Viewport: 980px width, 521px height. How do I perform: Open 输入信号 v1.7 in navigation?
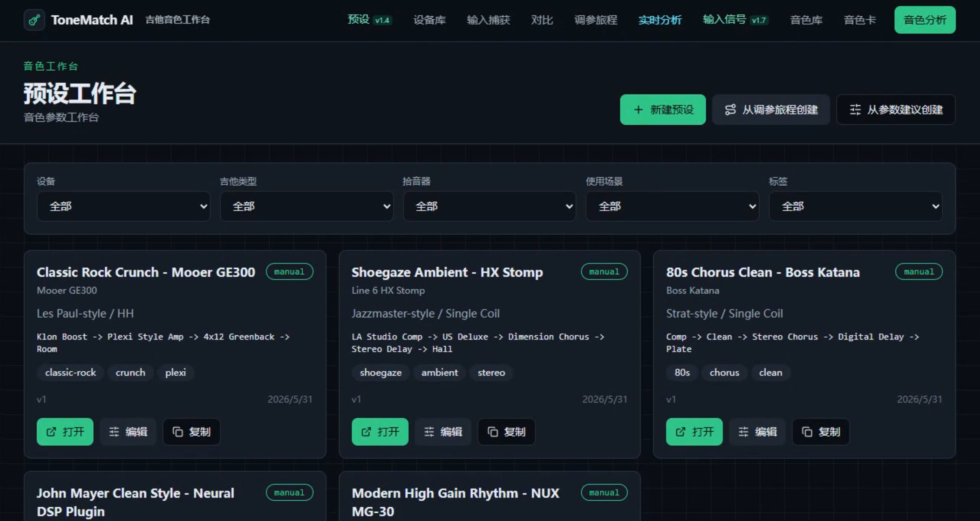tap(736, 20)
